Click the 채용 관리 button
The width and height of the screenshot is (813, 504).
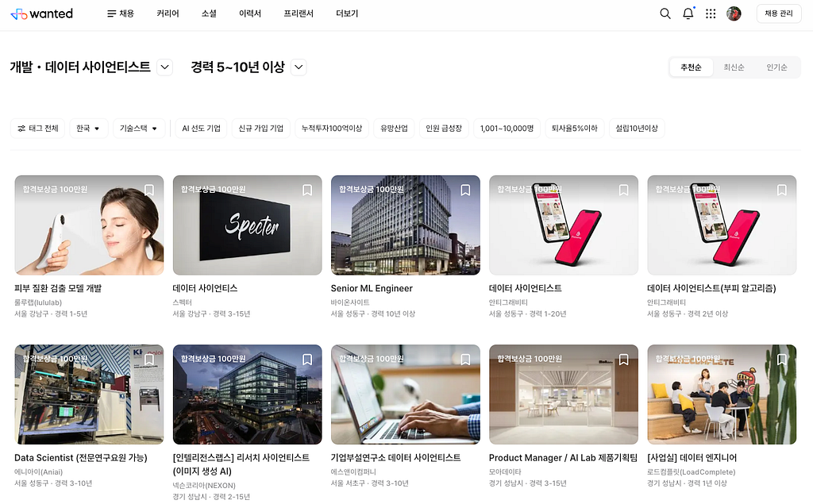pos(779,14)
